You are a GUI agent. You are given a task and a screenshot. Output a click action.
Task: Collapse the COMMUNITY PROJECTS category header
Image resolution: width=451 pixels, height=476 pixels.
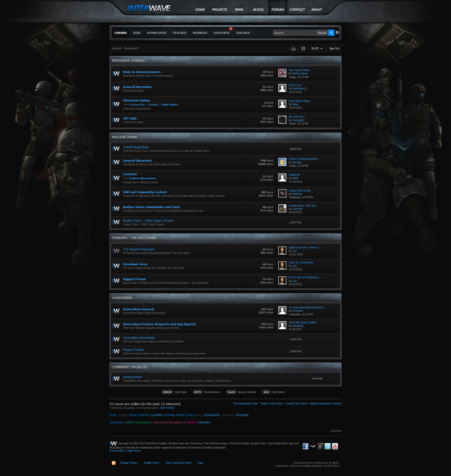coord(225,367)
